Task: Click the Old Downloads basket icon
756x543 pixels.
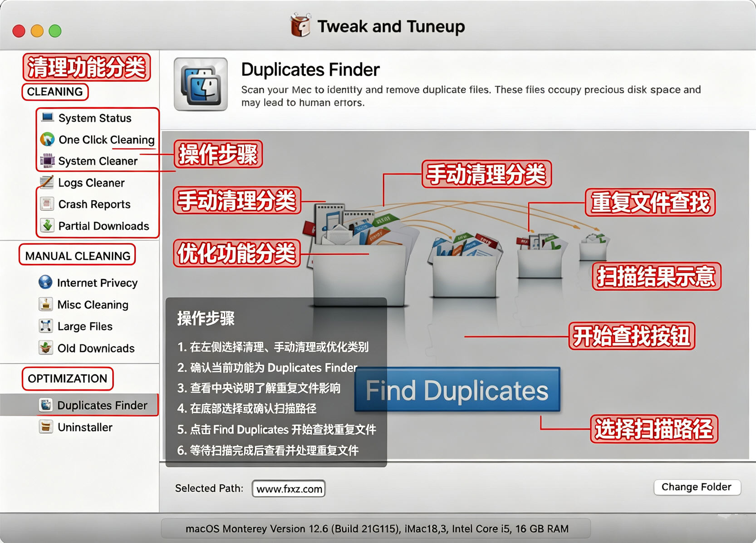Action: click(x=45, y=348)
